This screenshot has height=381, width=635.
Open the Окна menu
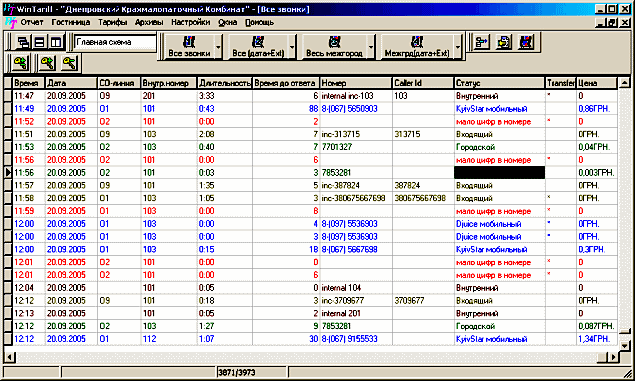228,22
